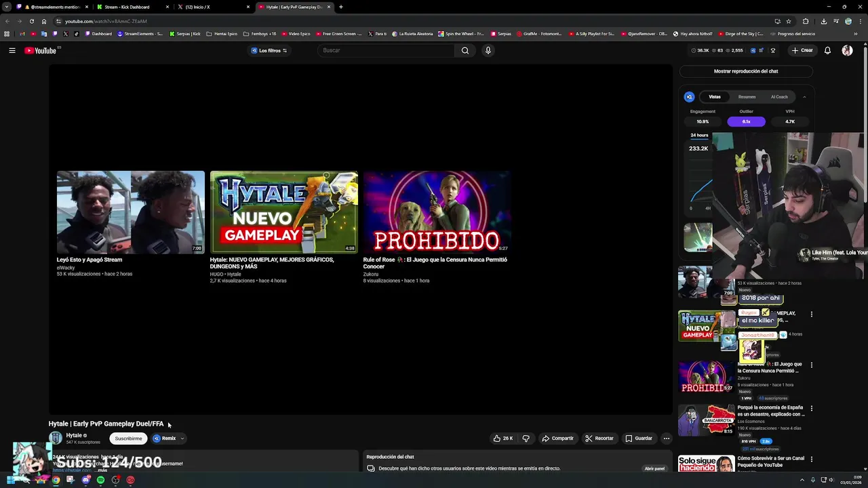Image resolution: width=868 pixels, height=488 pixels.
Task: Switch to the Vistas tab
Action: click(715, 97)
